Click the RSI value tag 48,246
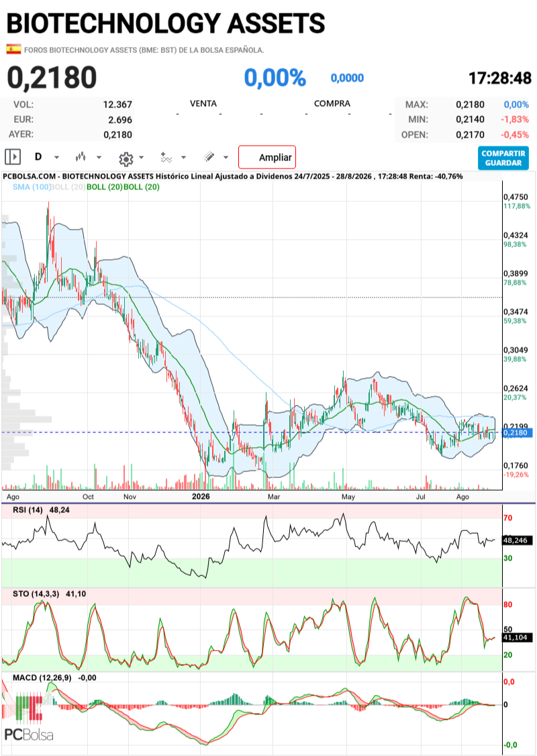Image resolution: width=537 pixels, height=756 pixels. click(518, 540)
